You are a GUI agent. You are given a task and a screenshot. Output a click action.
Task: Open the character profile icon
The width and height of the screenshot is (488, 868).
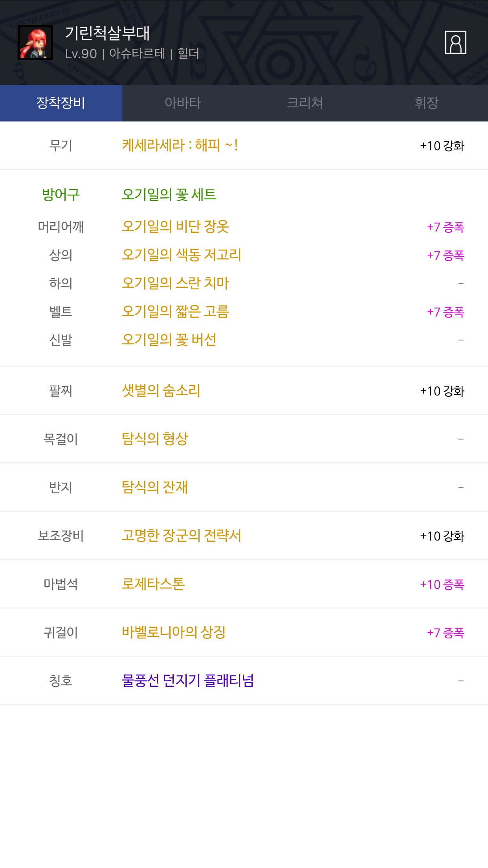click(455, 42)
